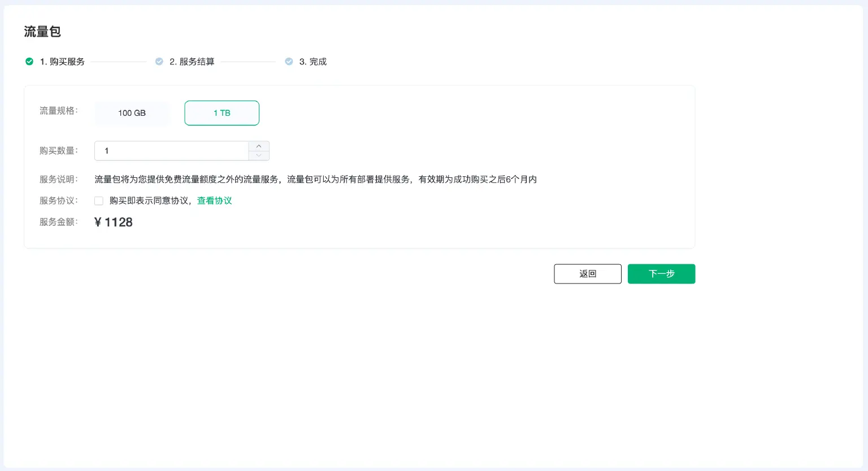Click the 流量包 page title

coord(42,32)
